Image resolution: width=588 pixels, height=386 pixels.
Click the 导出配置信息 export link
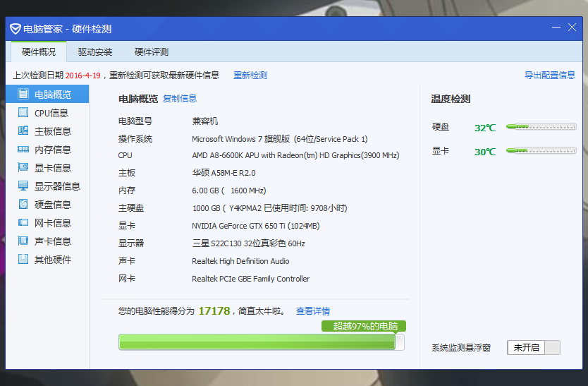pyautogui.click(x=549, y=76)
